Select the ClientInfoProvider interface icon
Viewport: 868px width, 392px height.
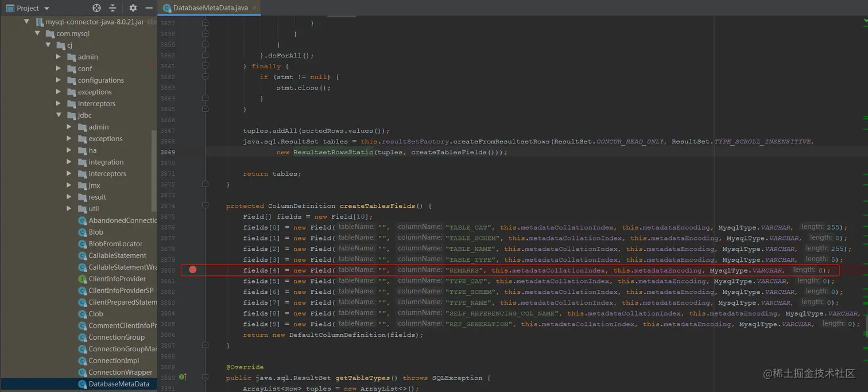point(82,279)
